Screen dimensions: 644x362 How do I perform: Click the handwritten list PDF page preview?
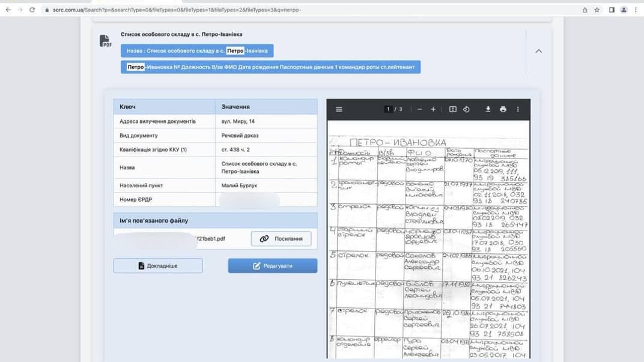[428, 240]
